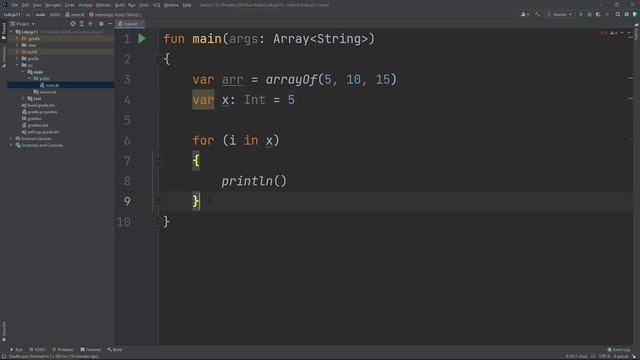Open the File menu
The width and height of the screenshot is (640, 360).
pyautogui.click(x=15, y=5)
